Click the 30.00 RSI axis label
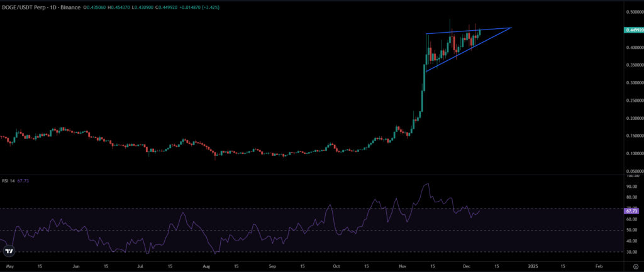The height and width of the screenshot is (272, 644). [631, 253]
